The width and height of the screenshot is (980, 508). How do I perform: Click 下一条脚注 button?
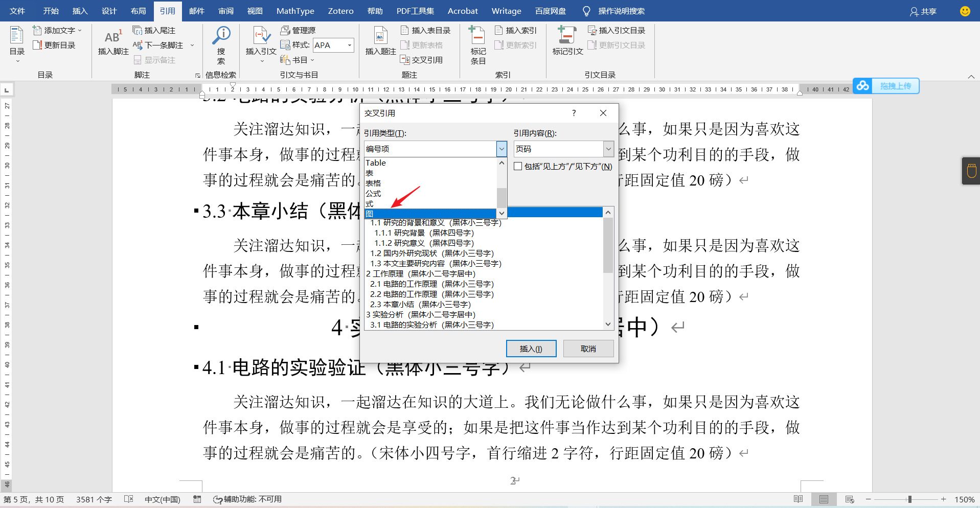tap(158, 45)
